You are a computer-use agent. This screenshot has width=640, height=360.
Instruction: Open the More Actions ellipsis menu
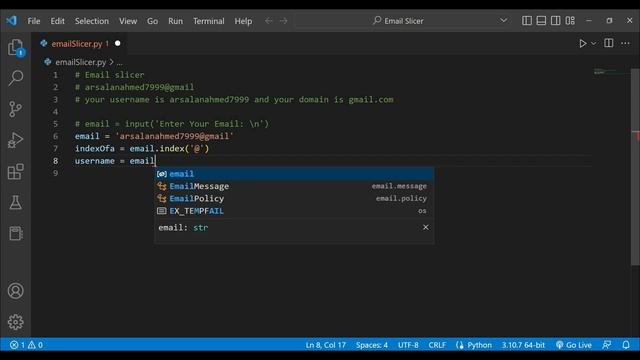tap(625, 43)
